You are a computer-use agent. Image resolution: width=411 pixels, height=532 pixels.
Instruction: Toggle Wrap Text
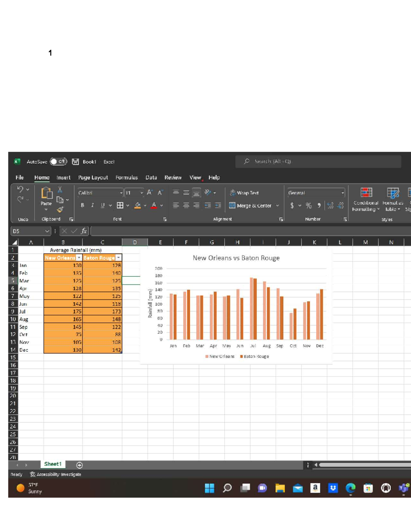point(244,193)
